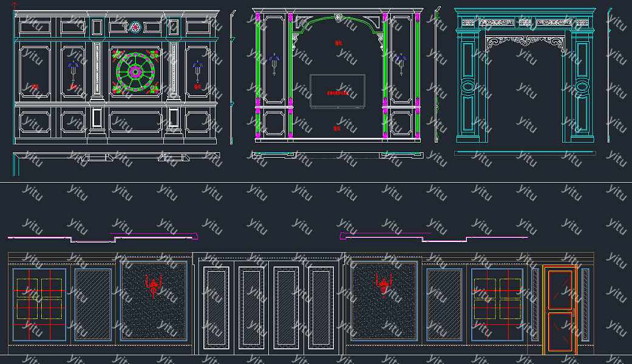This screenshot has width=632, height=364.
Task: Select the fourth leaf of the four-panel center door
Action: click(x=321, y=308)
